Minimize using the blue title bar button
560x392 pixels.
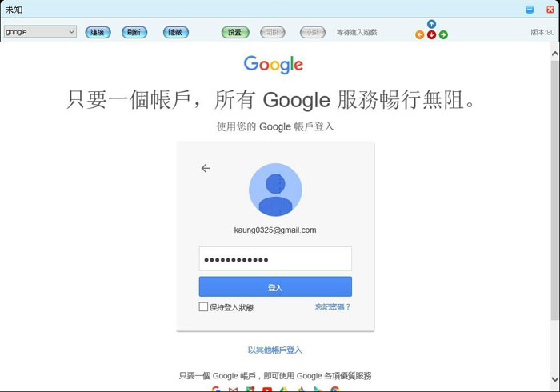[530, 10]
